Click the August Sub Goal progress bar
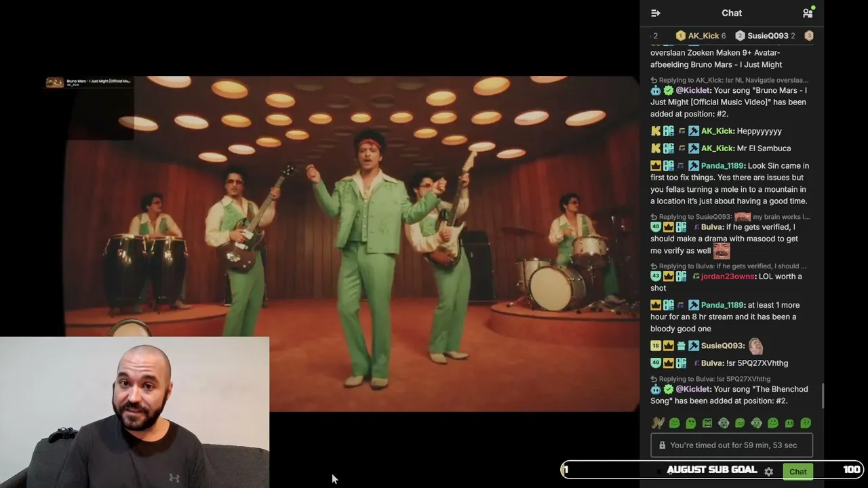The height and width of the screenshot is (488, 868). pyautogui.click(x=711, y=470)
